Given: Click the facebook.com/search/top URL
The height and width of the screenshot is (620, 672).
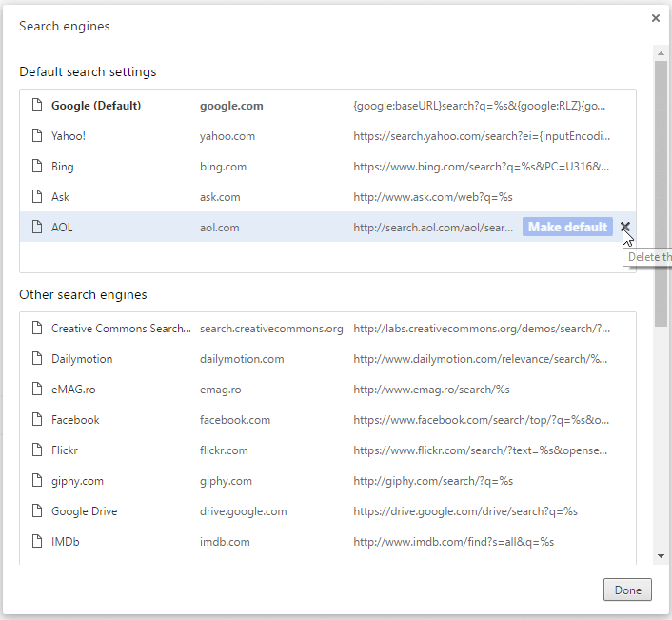Looking at the screenshot, I should pyautogui.click(x=482, y=420).
